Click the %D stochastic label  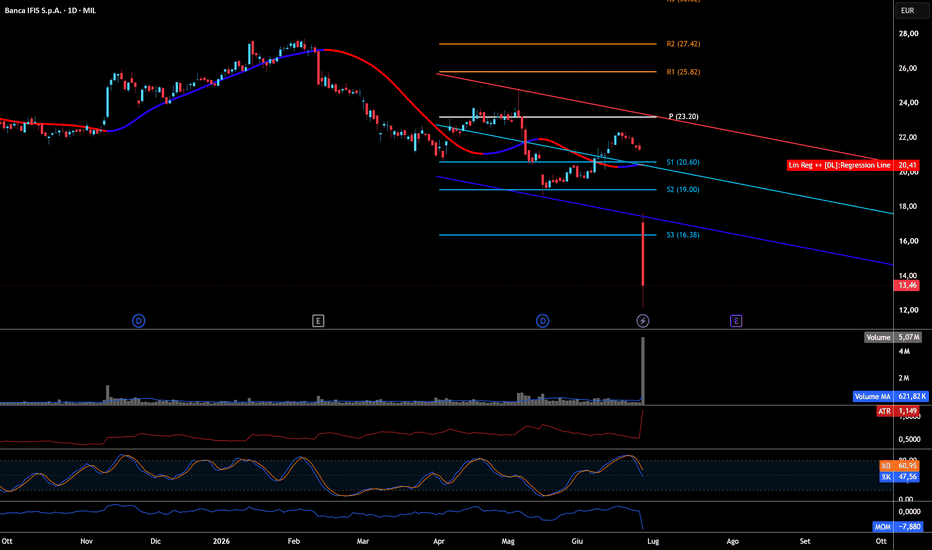886,466
